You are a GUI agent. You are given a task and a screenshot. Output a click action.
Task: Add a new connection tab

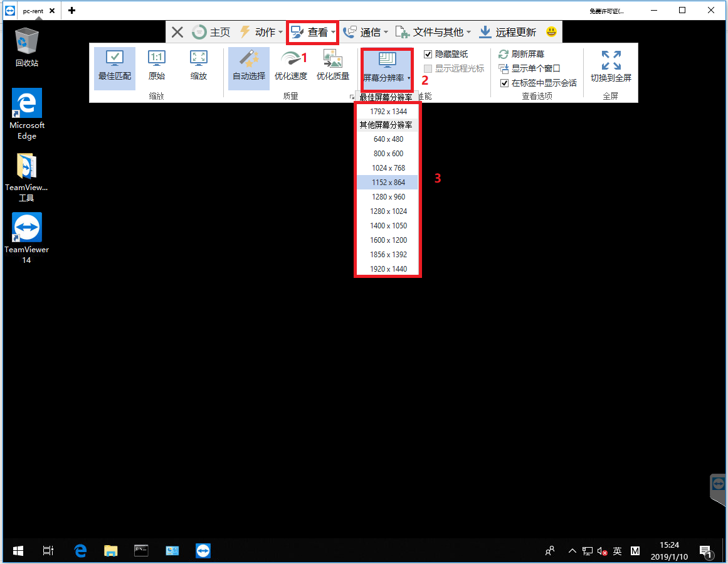point(71,10)
